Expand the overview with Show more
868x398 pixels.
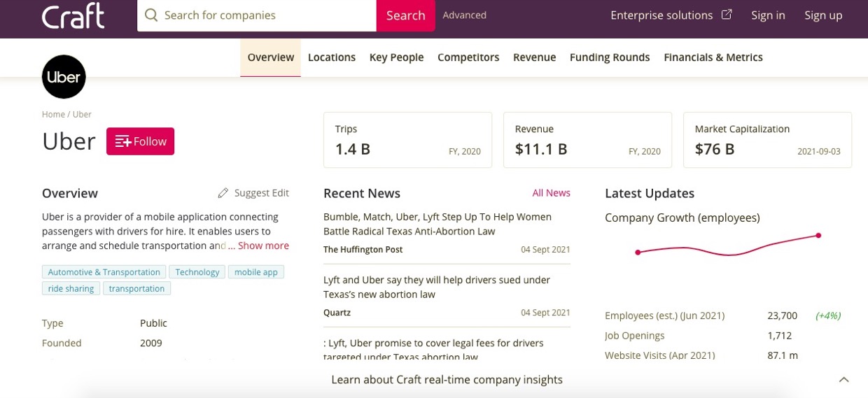tap(263, 246)
